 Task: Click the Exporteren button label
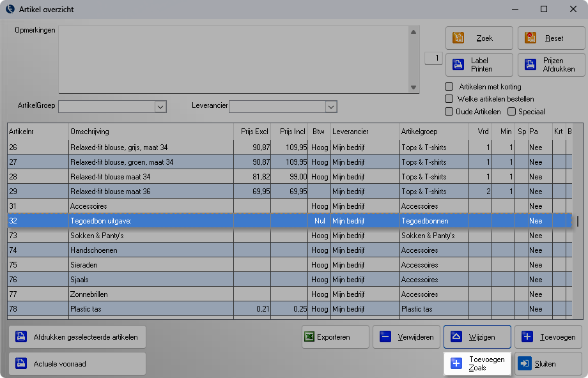334,337
